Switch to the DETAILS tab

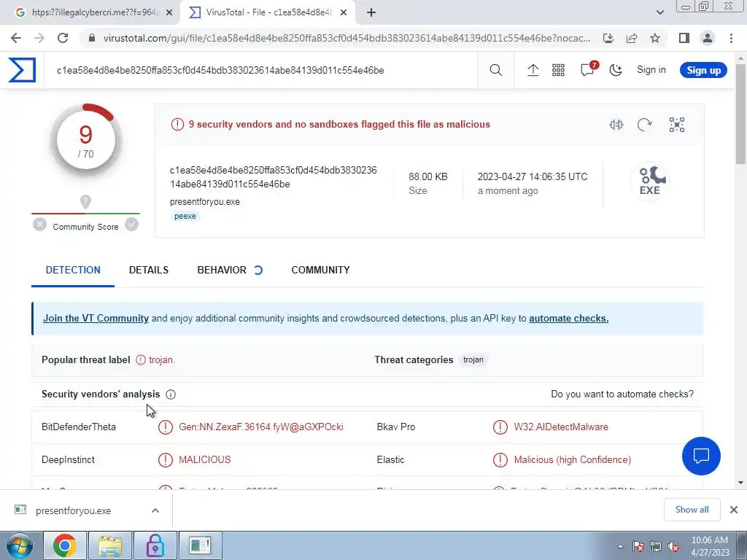coord(149,270)
